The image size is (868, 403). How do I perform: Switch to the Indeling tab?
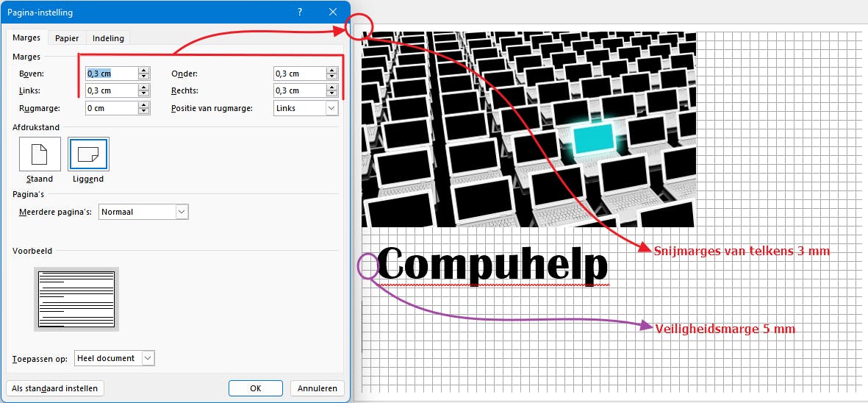click(x=109, y=38)
